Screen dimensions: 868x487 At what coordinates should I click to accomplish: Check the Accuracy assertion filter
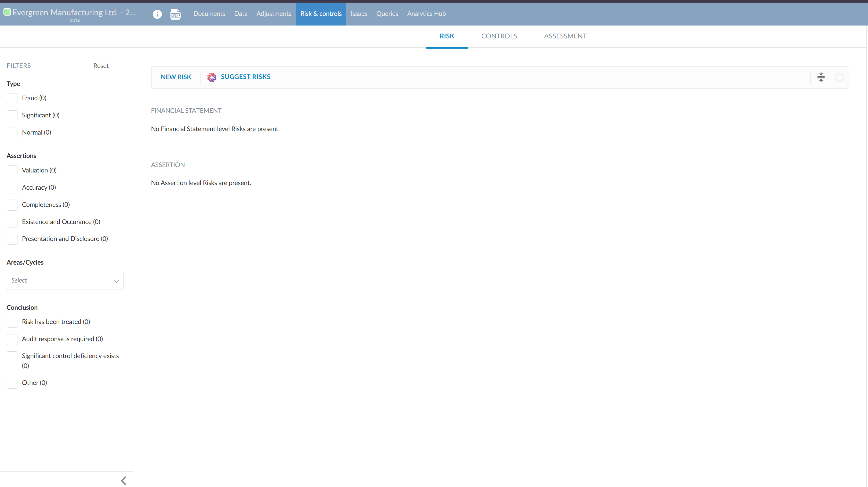(12, 188)
